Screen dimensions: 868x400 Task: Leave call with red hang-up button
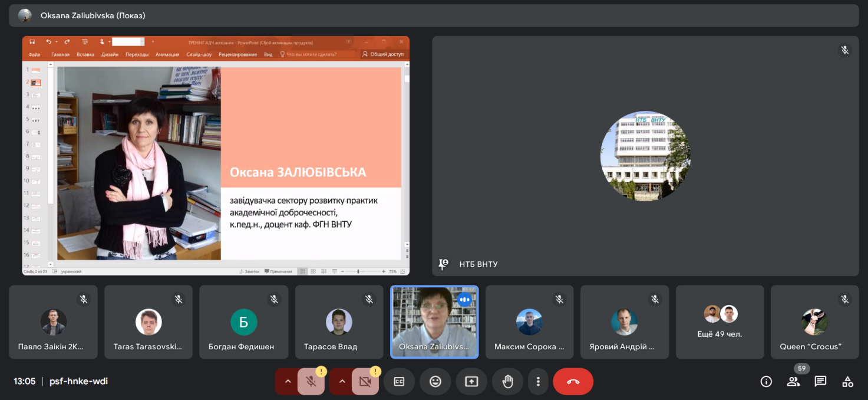(573, 381)
